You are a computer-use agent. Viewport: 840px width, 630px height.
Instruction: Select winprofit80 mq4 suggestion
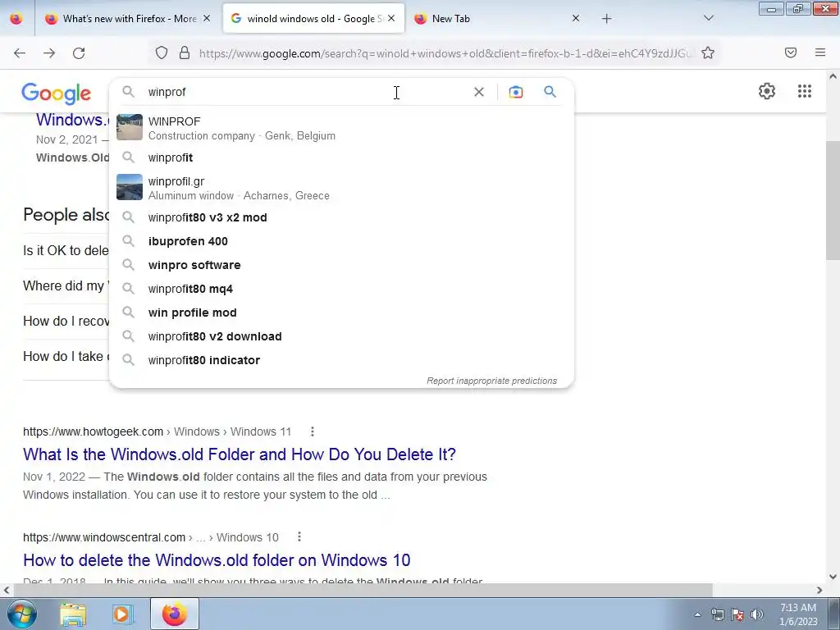[x=341, y=289]
